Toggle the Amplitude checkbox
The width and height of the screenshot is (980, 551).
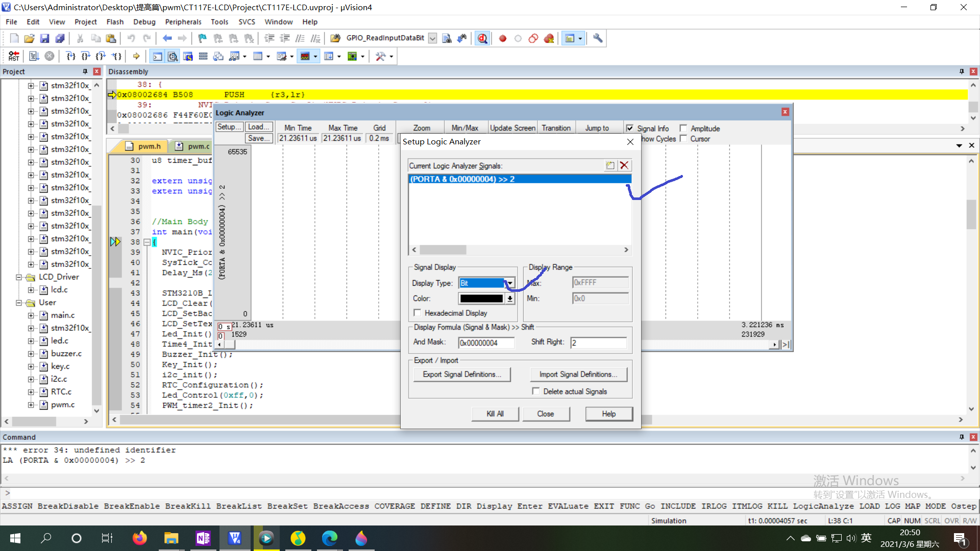(x=683, y=129)
